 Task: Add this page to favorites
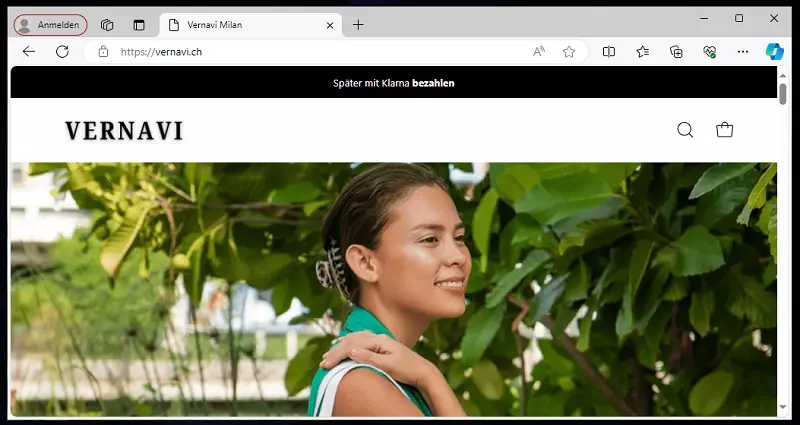[569, 52]
